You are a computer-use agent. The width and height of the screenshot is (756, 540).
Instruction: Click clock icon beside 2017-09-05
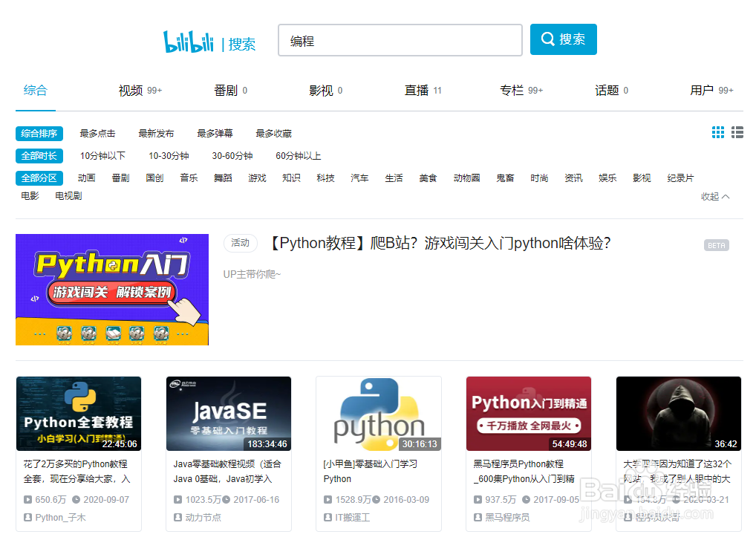(527, 499)
